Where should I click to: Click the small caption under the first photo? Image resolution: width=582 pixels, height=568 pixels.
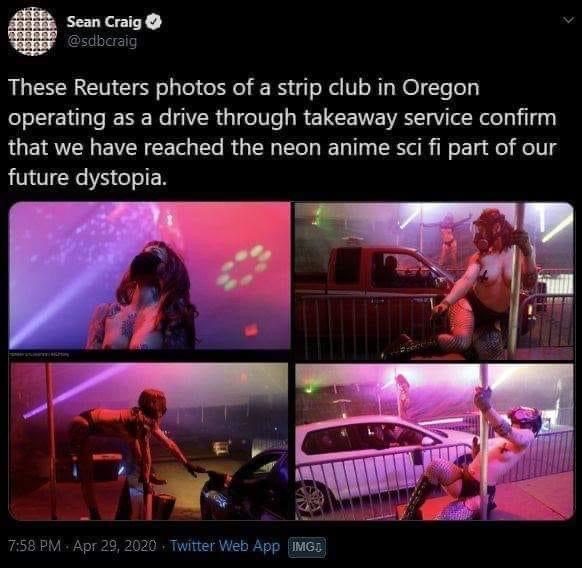[39, 355]
